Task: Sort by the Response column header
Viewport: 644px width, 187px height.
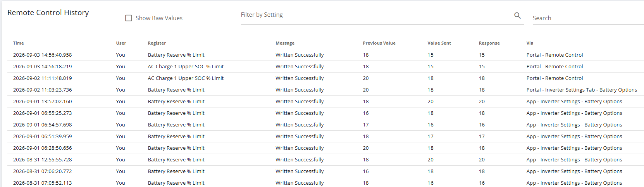Action: [x=489, y=43]
